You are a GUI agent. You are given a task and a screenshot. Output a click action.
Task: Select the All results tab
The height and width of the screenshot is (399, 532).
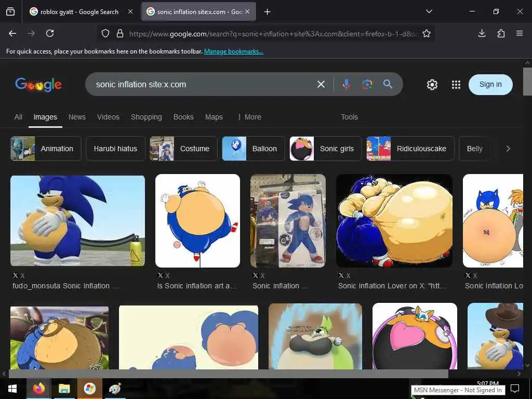coord(18,117)
